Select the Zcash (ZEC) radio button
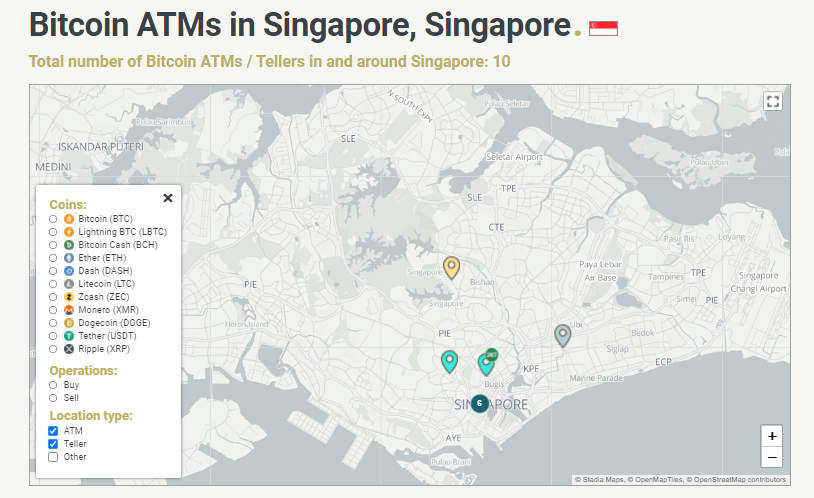The width and height of the screenshot is (814, 498). (x=53, y=297)
